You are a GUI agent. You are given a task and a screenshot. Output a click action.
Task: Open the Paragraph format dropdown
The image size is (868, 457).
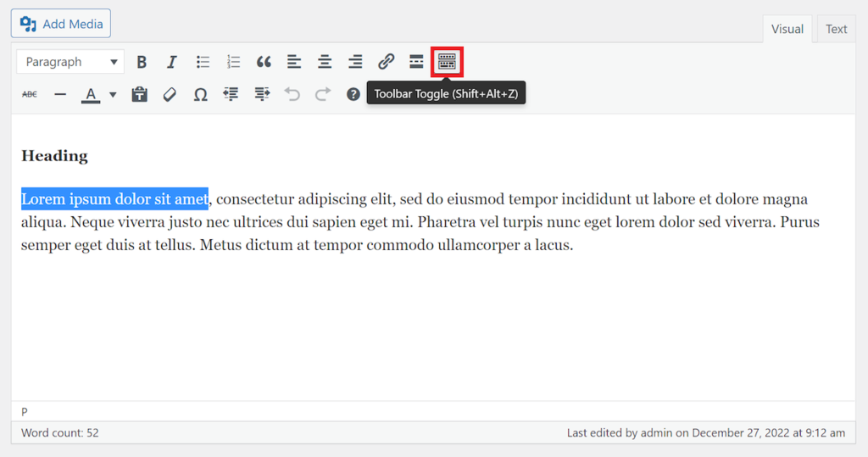click(70, 62)
